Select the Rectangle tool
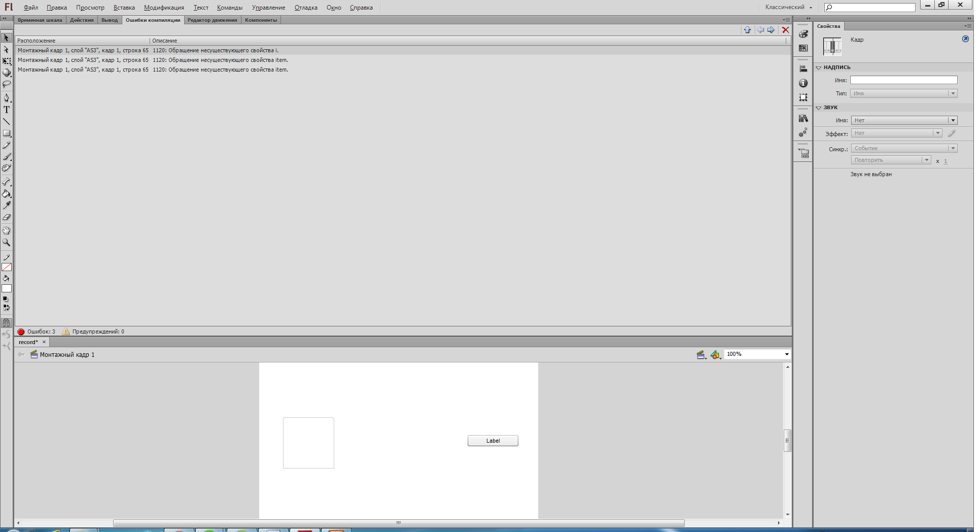The height and width of the screenshot is (532, 980). click(x=7, y=134)
